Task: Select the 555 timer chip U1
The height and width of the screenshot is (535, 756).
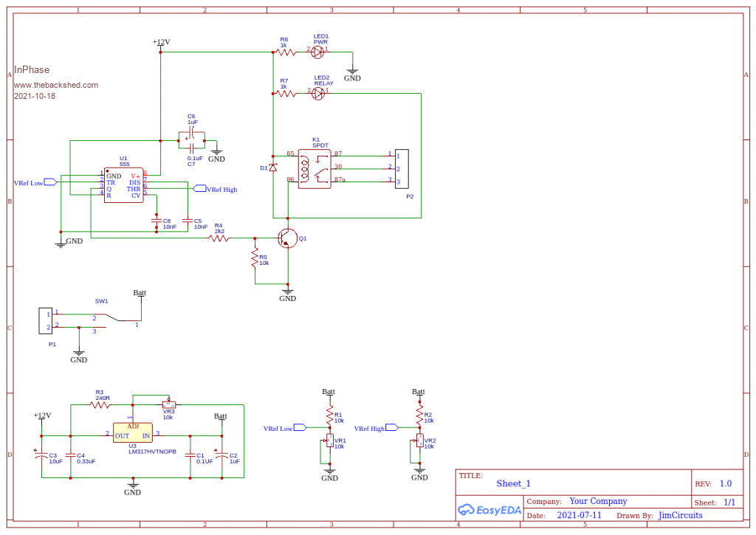Action: [x=123, y=186]
